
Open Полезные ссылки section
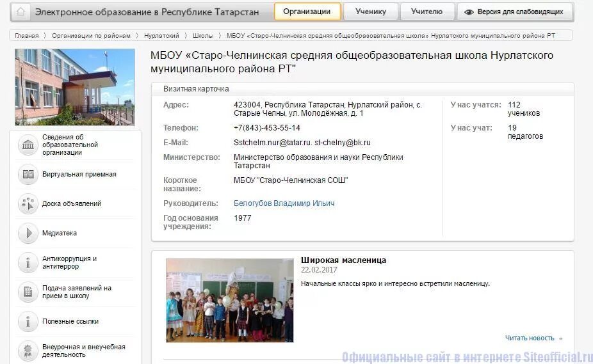70,321
